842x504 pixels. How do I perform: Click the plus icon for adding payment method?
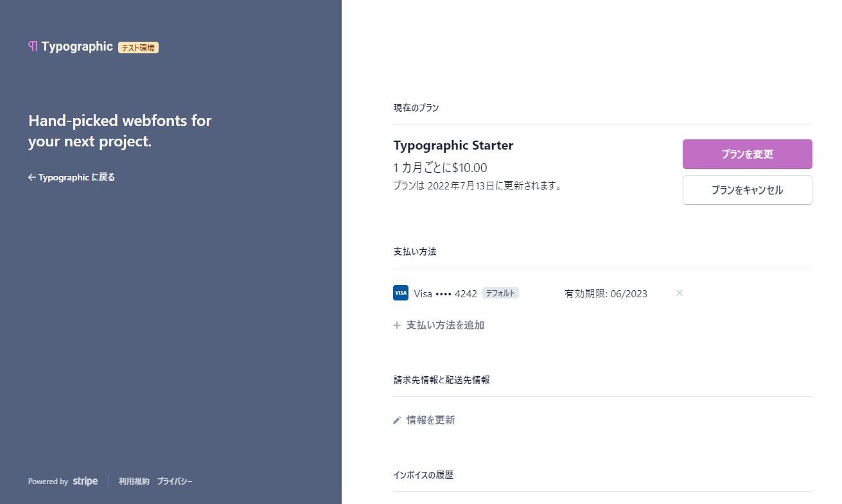397,325
